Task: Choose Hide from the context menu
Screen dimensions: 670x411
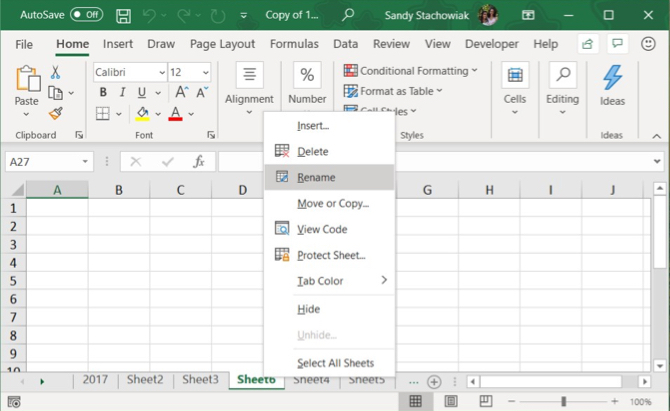Action: [329, 309]
